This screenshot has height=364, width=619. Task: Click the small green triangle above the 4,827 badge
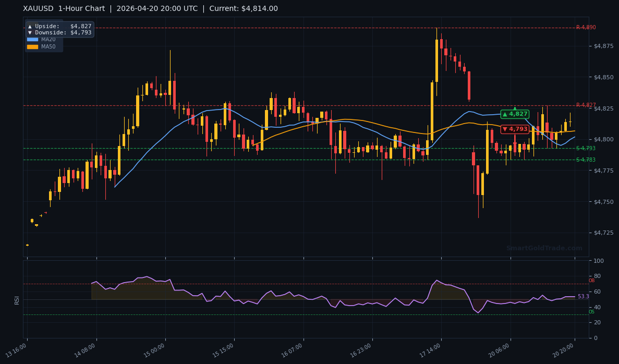(515, 108)
